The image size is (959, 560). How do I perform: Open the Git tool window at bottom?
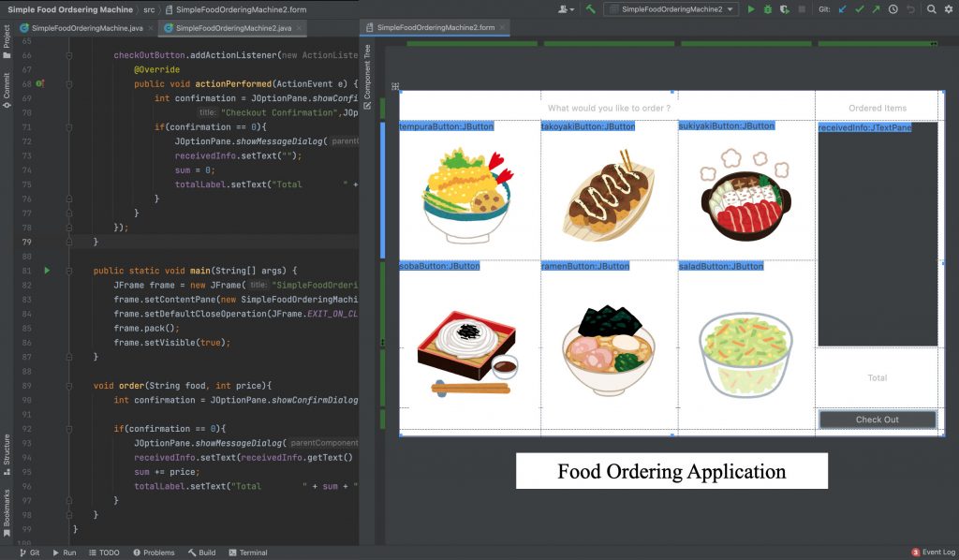tap(29, 553)
